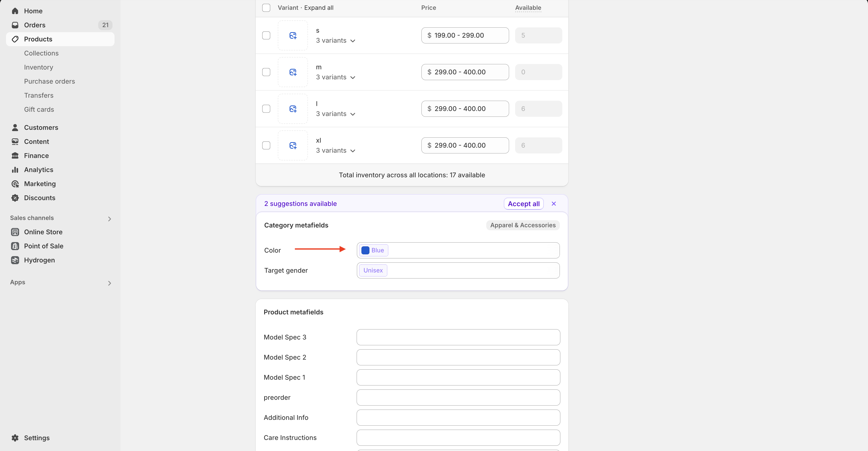
Task: Open the Inventory submenu item
Action: 38,67
